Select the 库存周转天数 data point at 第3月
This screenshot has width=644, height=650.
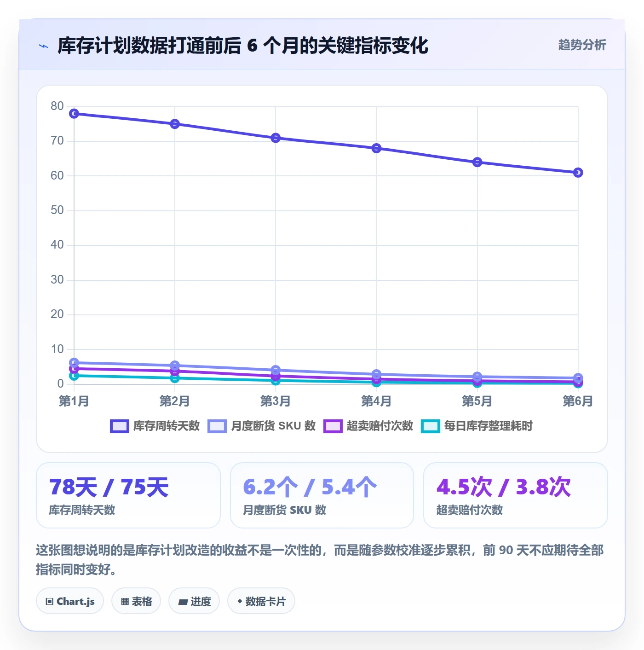[x=276, y=138]
